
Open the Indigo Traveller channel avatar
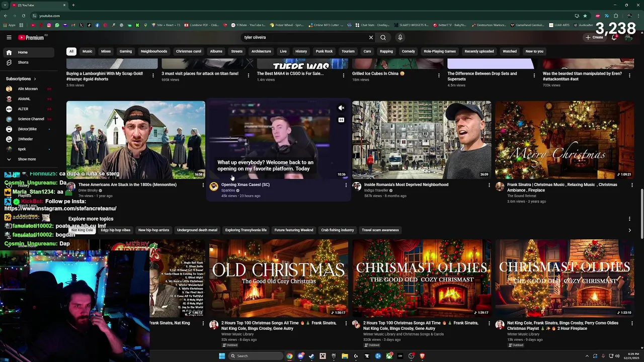click(x=357, y=187)
